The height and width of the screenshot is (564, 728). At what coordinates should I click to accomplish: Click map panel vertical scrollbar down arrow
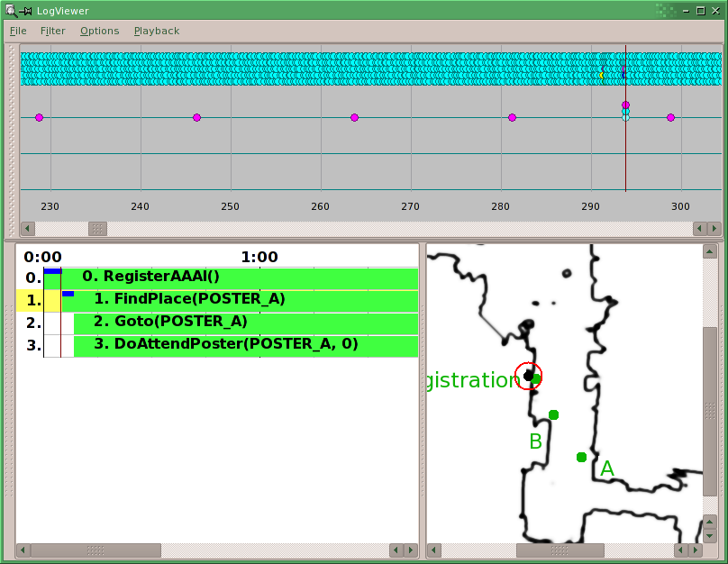(709, 536)
